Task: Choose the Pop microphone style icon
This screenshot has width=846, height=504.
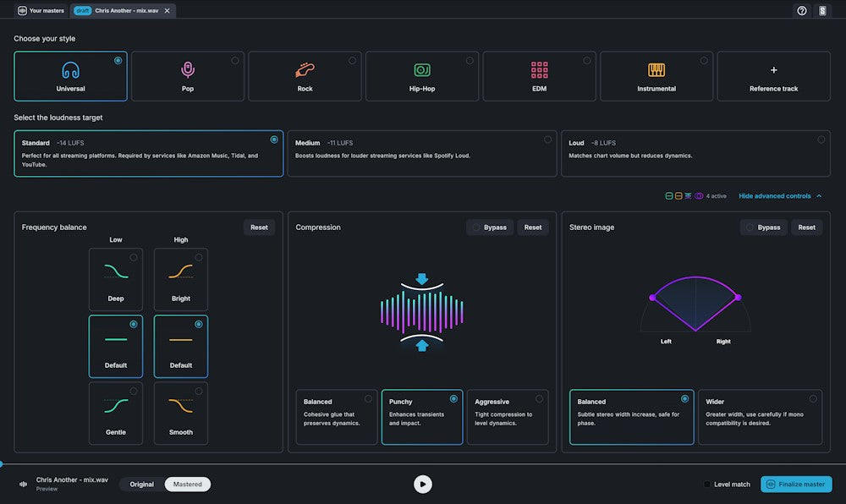Action: [187, 70]
